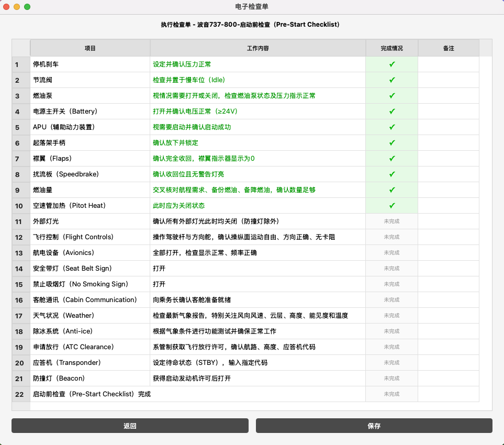
Task: Uncheck the completion mark for 节流阀
Action: [x=392, y=80]
